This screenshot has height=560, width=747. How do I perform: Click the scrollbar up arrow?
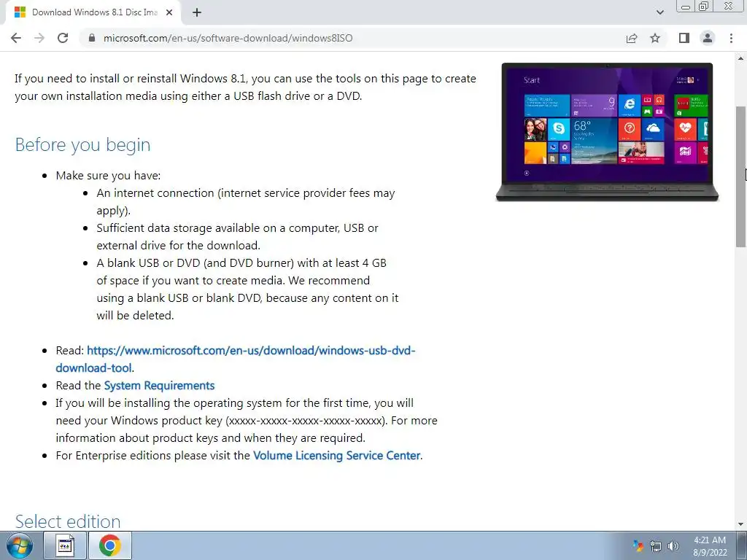pyautogui.click(x=741, y=58)
